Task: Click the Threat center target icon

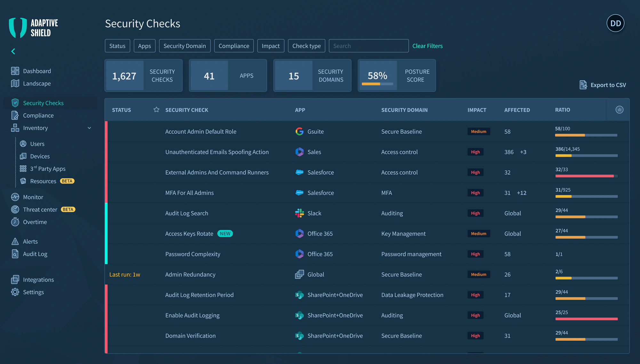Action: pyautogui.click(x=15, y=210)
